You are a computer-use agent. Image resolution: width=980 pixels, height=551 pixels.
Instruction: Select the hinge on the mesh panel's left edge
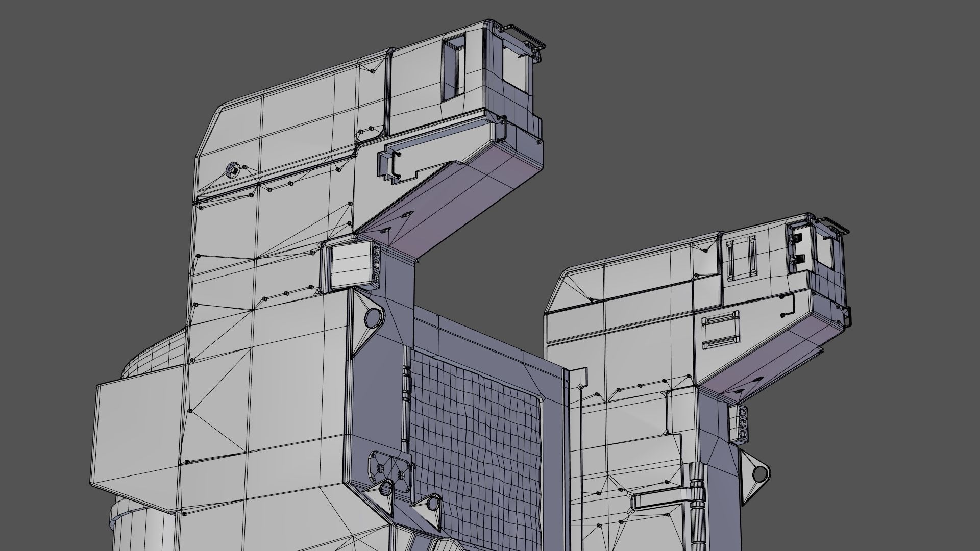tap(406, 388)
